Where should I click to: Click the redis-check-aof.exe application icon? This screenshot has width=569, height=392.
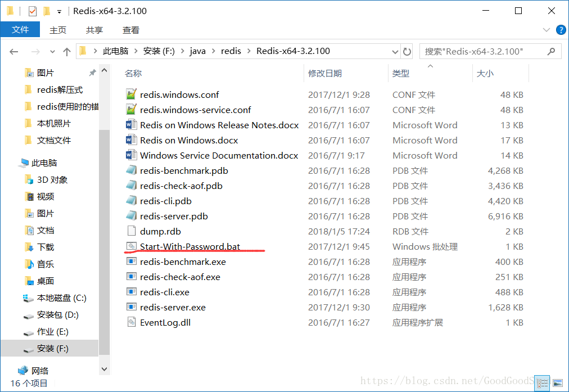[x=131, y=277]
